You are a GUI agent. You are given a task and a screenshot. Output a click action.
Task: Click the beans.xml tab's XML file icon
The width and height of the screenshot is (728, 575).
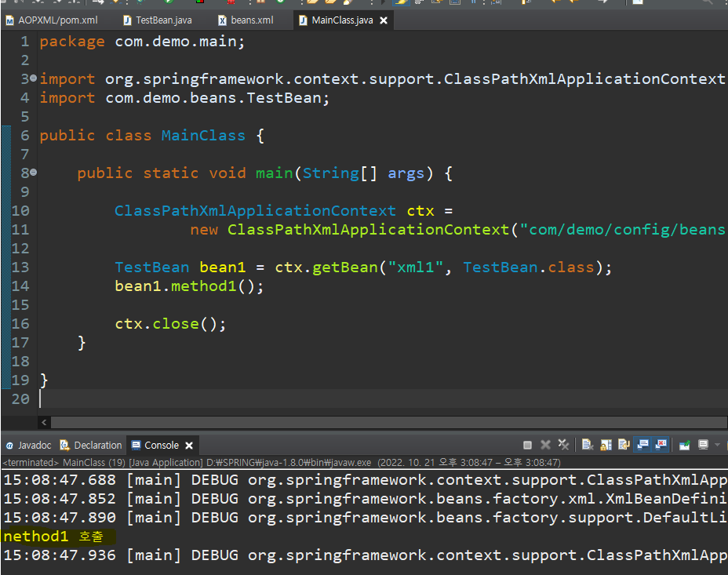222,20
